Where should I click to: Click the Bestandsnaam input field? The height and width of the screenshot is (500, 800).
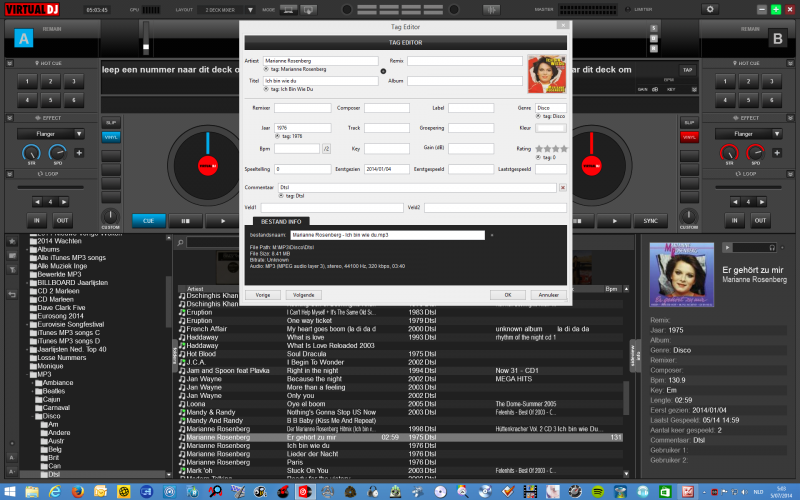pos(387,235)
